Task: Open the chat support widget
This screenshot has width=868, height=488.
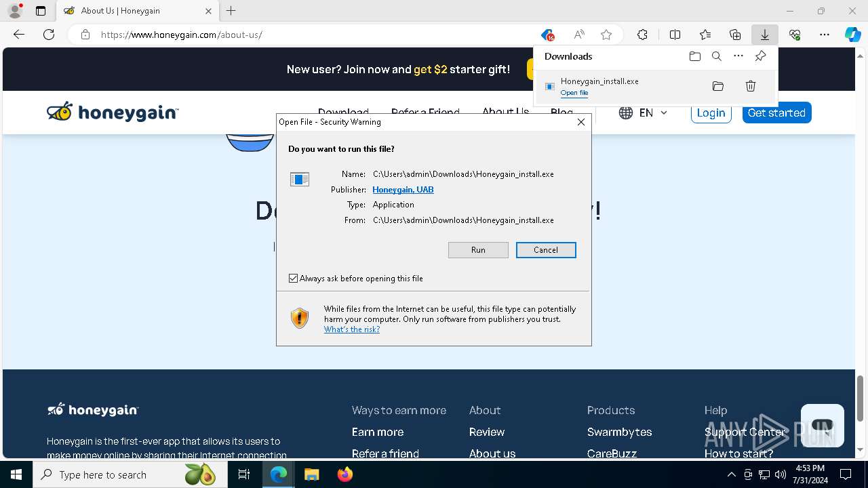Action: tap(822, 426)
